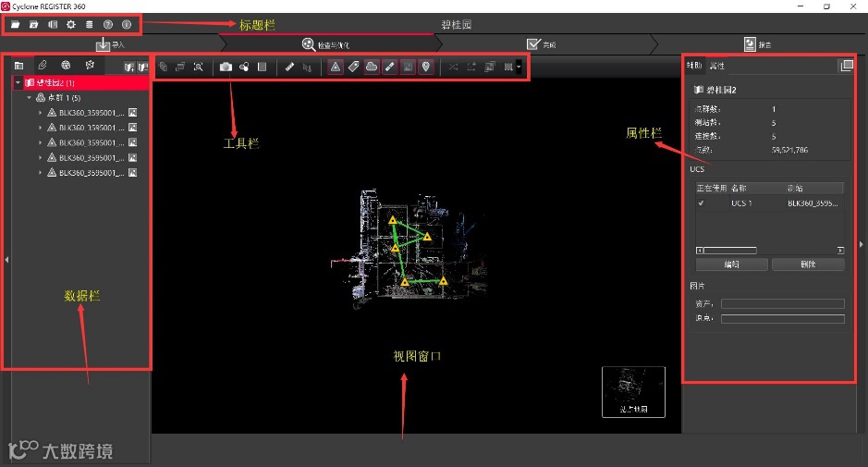Image resolution: width=868 pixels, height=467 pixels.
Task: Open project folder icon in title bar
Action: [x=16, y=25]
